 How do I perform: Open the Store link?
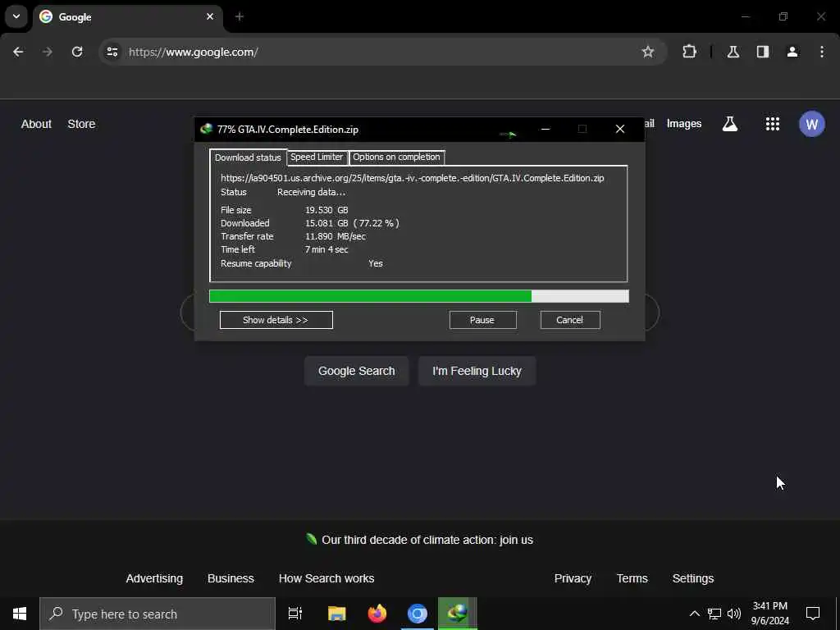(x=81, y=124)
